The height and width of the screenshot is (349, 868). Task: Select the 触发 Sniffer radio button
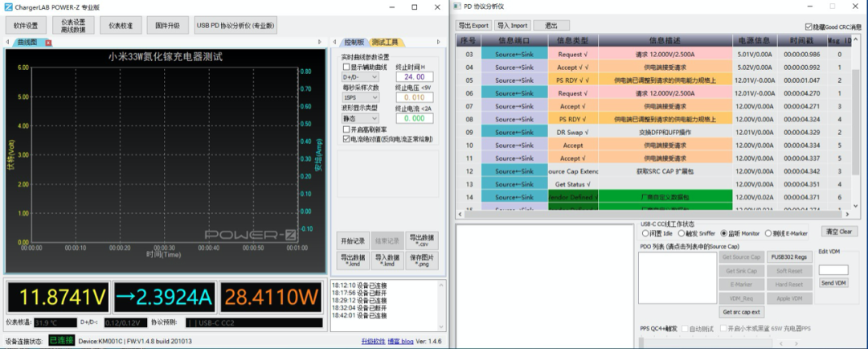(682, 233)
